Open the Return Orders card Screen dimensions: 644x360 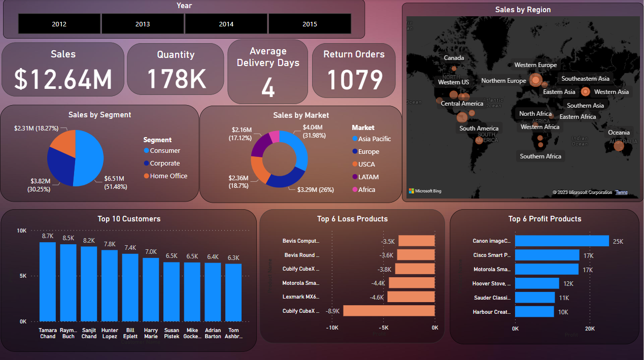click(x=354, y=70)
